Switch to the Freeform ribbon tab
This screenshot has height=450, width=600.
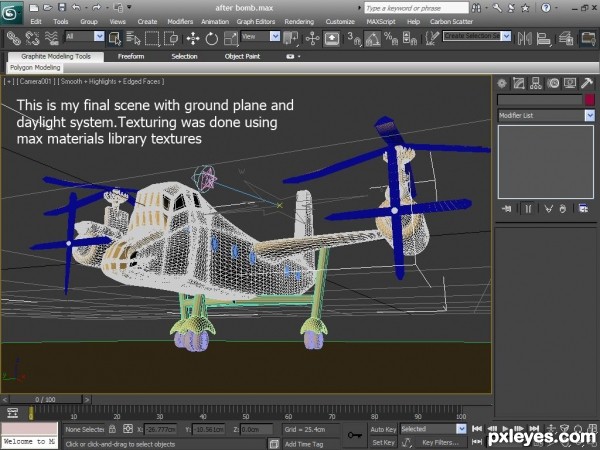click(131, 56)
